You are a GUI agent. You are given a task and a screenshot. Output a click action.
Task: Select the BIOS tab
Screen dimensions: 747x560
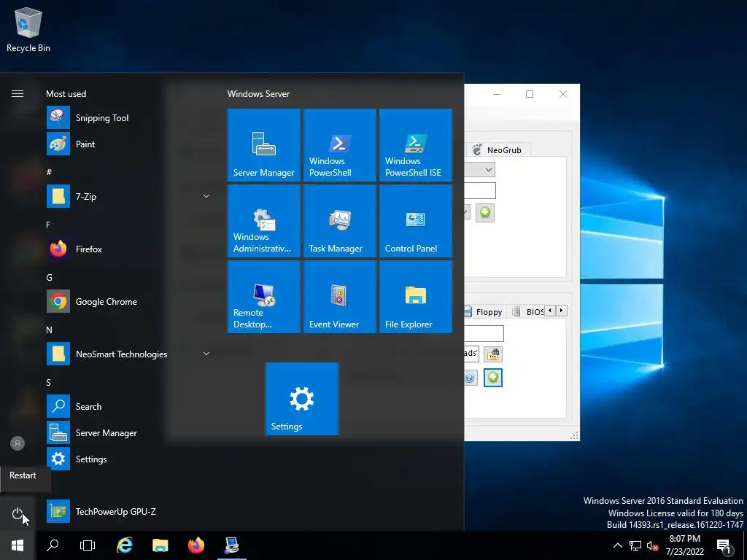point(529,312)
